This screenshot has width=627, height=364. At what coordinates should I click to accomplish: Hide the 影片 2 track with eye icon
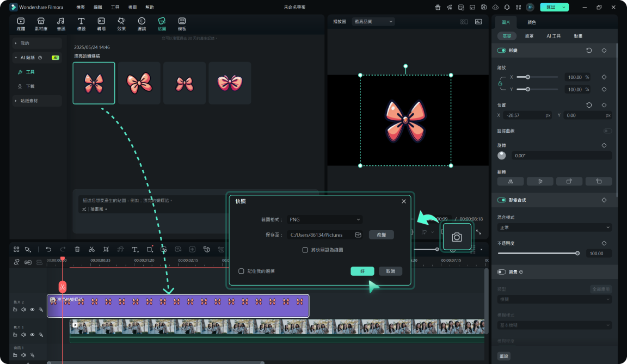click(x=33, y=310)
